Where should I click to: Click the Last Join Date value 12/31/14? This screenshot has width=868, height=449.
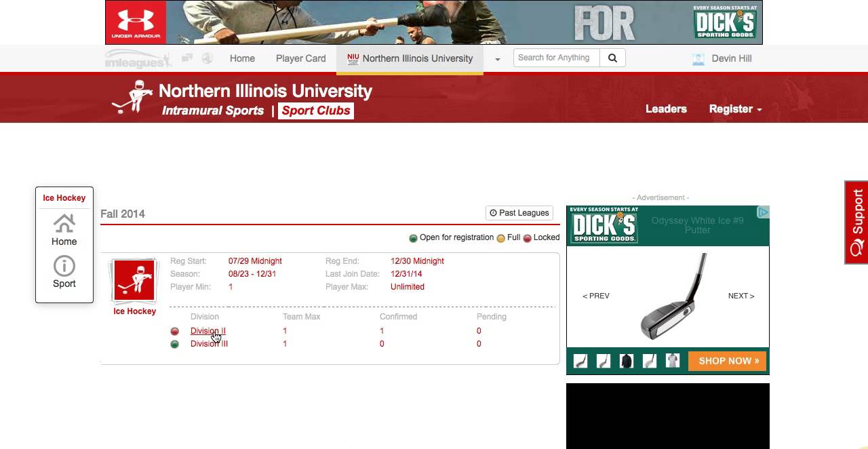click(x=406, y=274)
